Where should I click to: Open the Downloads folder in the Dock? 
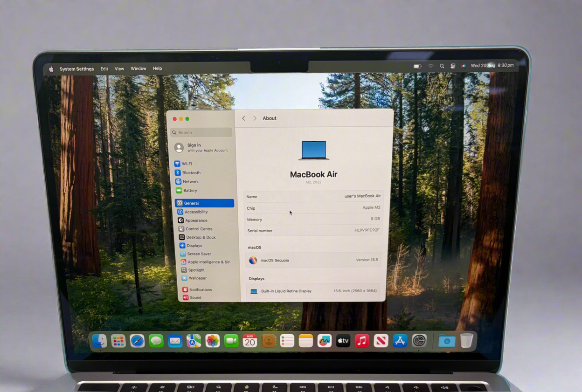[x=447, y=341]
